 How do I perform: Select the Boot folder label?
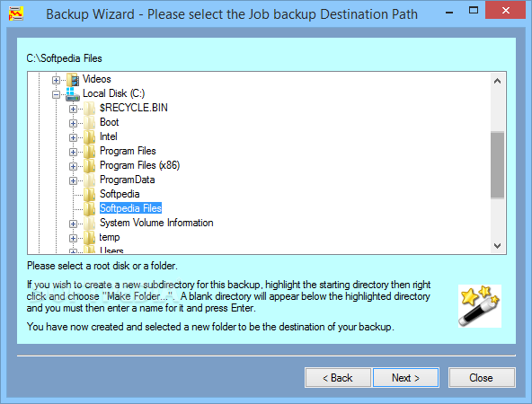(x=110, y=122)
